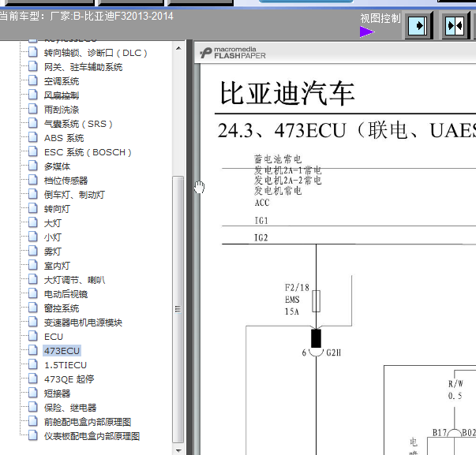This screenshot has height=455, width=476.
Task: Click the right-arrow view control button
Action: click(418, 25)
